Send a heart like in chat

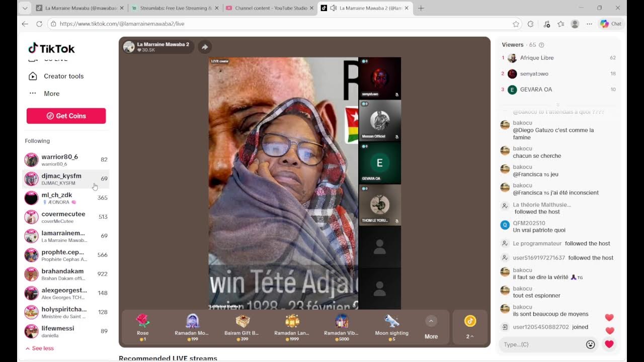tap(609, 344)
